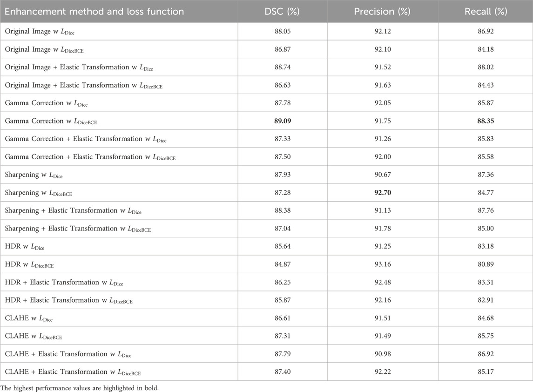Click the 90.67 precision value for Sharpening
The image size is (533, 392).
point(383,175)
